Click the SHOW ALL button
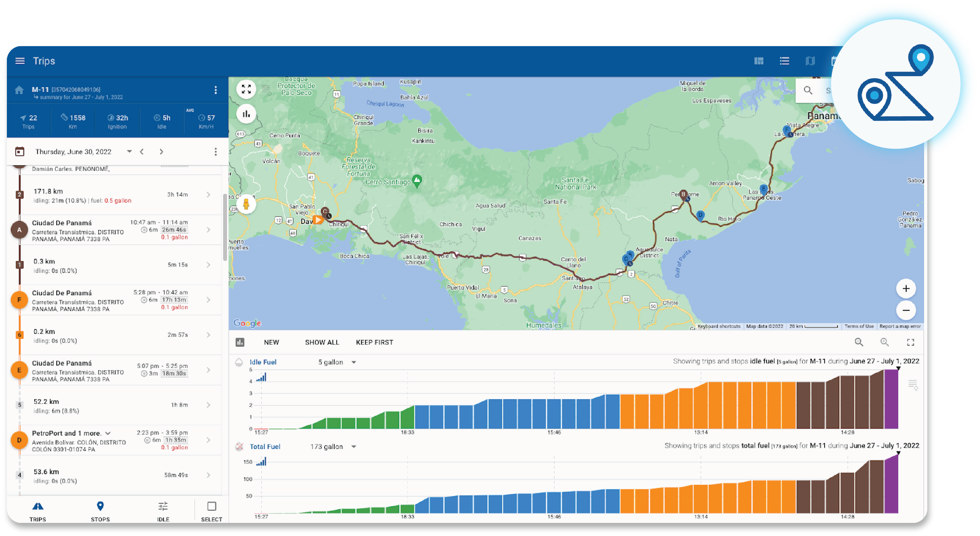 point(322,342)
